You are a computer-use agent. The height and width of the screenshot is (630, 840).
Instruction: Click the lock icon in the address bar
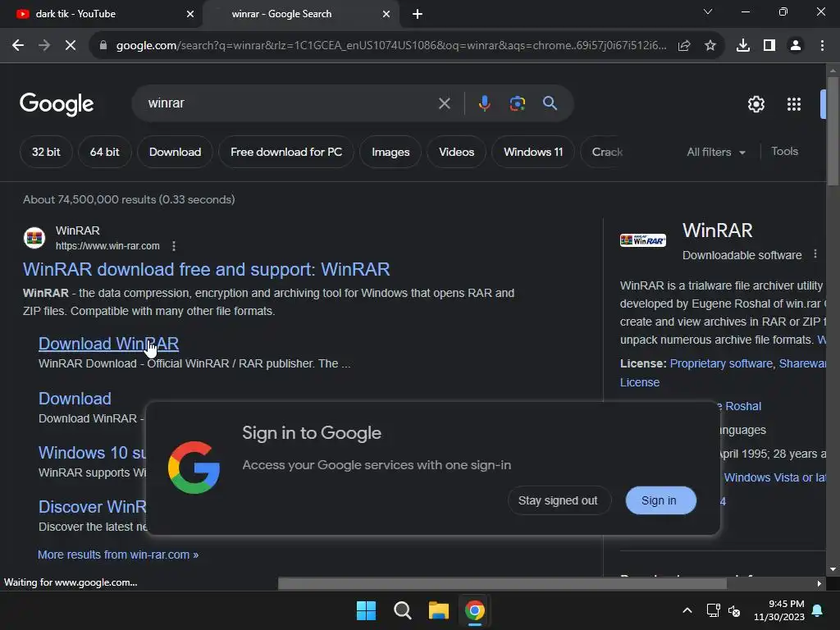[x=103, y=46]
